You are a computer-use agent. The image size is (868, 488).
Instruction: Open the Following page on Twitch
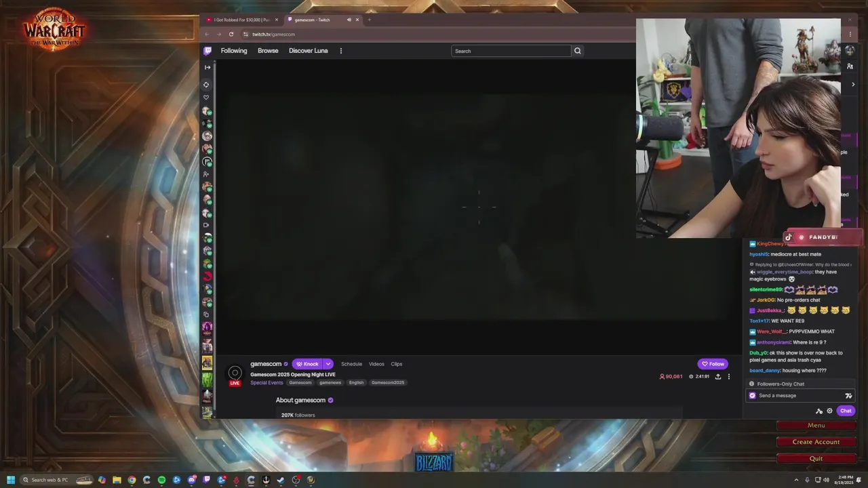234,51
